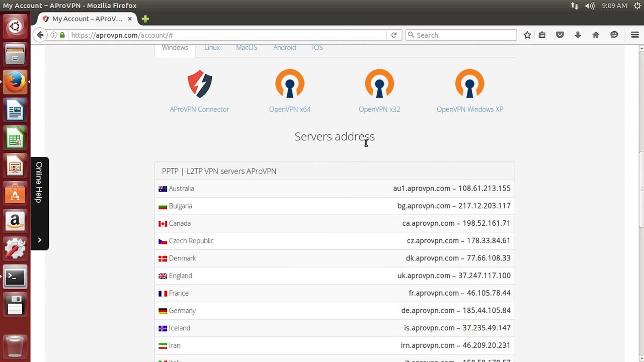Screen dimensions: 644x362
Task: Open a new tab with the plus icon
Action: pyautogui.click(x=145, y=19)
